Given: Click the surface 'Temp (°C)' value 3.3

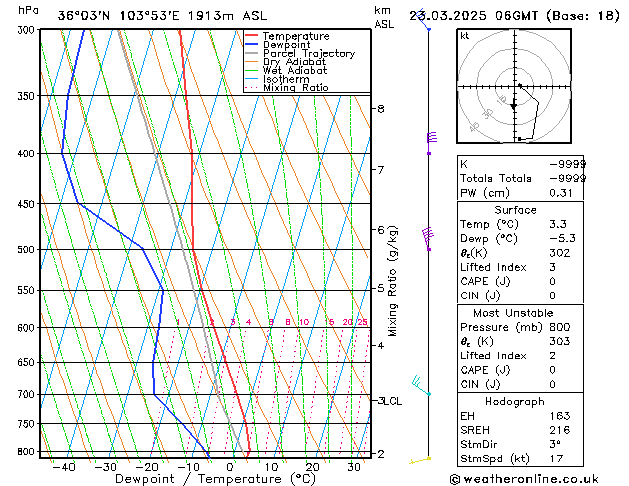Looking at the screenshot, I should pos(558,224).
